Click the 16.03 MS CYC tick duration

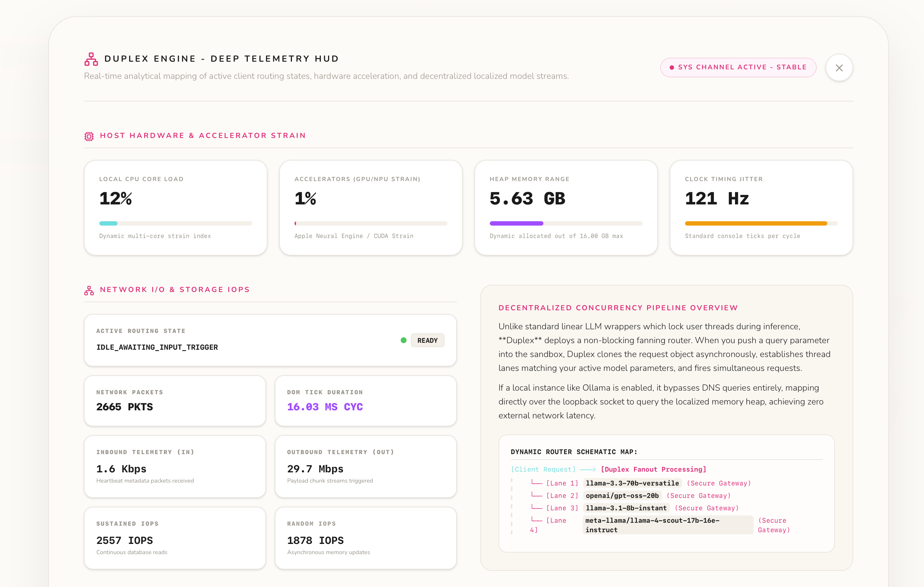(x=325, y=407)
